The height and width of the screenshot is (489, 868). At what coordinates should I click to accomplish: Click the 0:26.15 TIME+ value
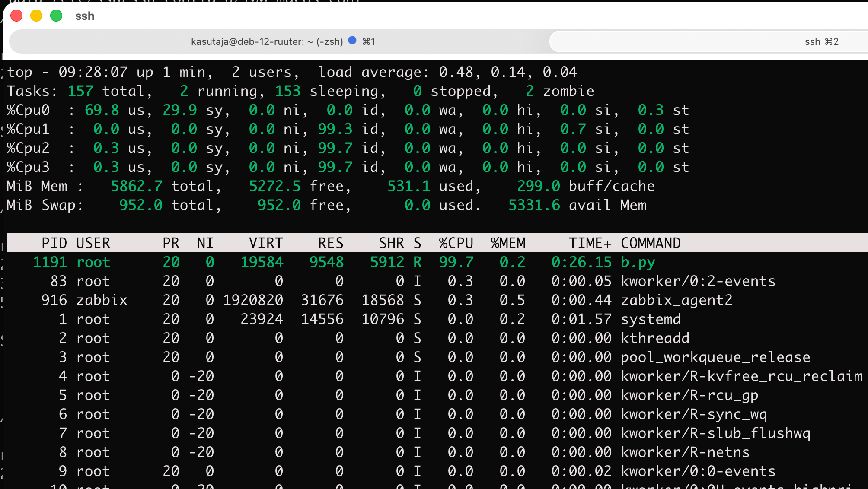pyautogui.click(x=581, y=262)
